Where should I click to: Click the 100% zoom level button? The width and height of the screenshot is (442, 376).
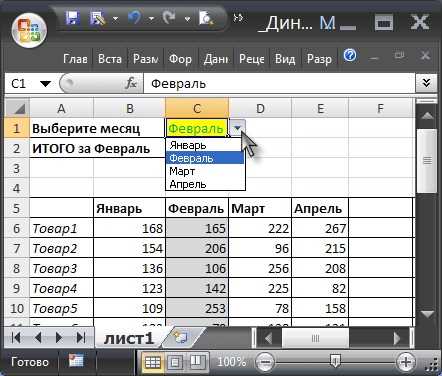pyautogui.click(x=231, y=362)
